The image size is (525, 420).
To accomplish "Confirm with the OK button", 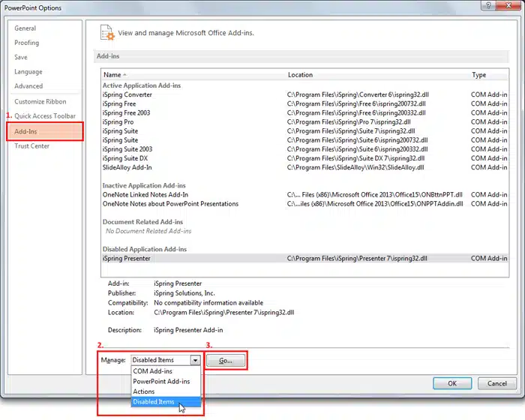I will pos(452,383).
